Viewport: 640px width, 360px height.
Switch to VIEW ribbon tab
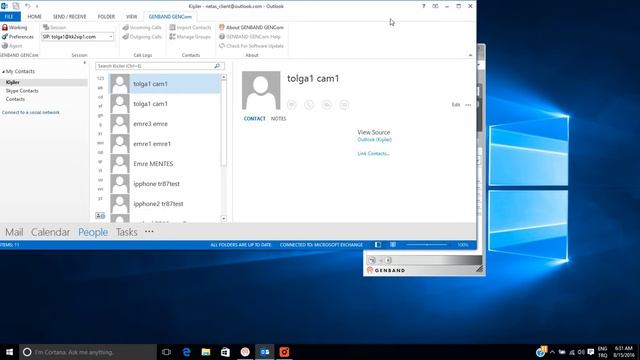pos(131,17)
